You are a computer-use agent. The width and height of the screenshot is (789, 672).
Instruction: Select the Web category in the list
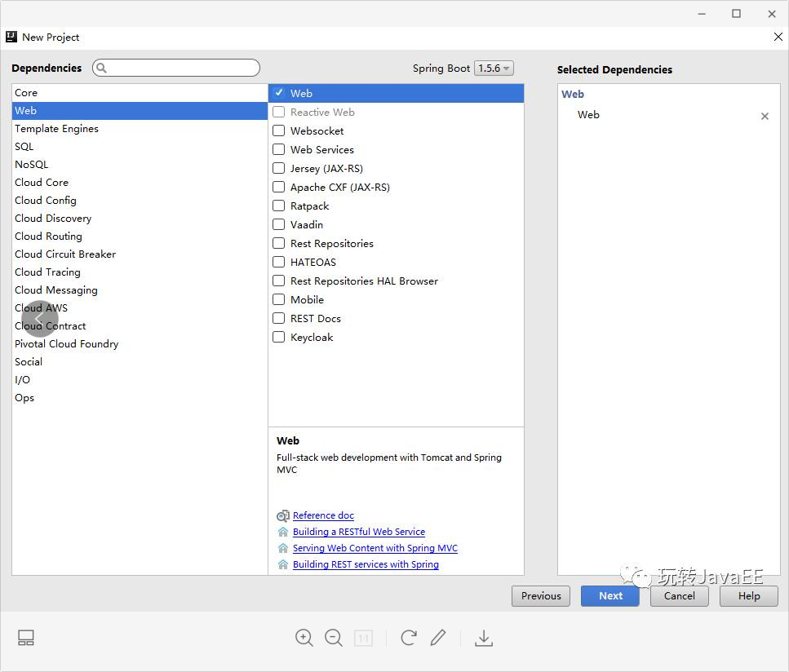coord(140,111)
